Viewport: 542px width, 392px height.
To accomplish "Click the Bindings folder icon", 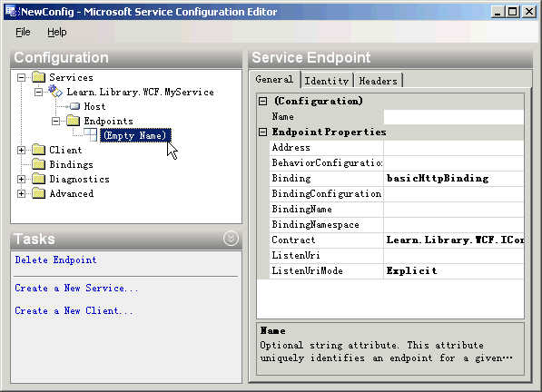I will pos(39,164).
